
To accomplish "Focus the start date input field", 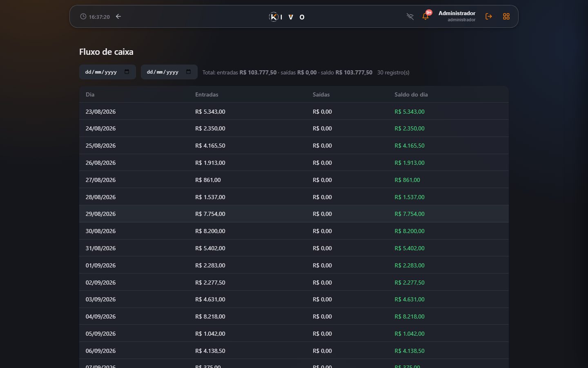I will click(107, 72).
